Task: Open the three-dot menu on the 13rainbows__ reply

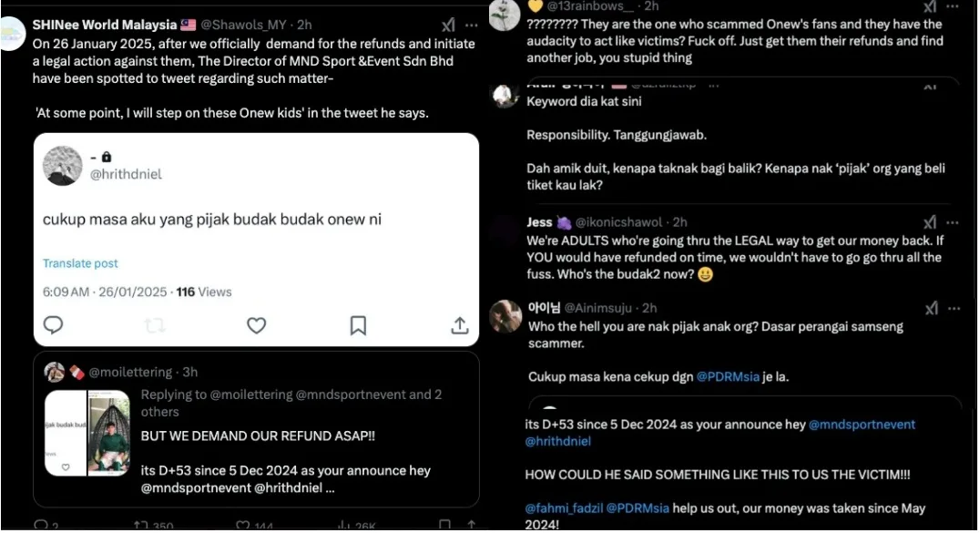Action: click(x=953, y=6)
